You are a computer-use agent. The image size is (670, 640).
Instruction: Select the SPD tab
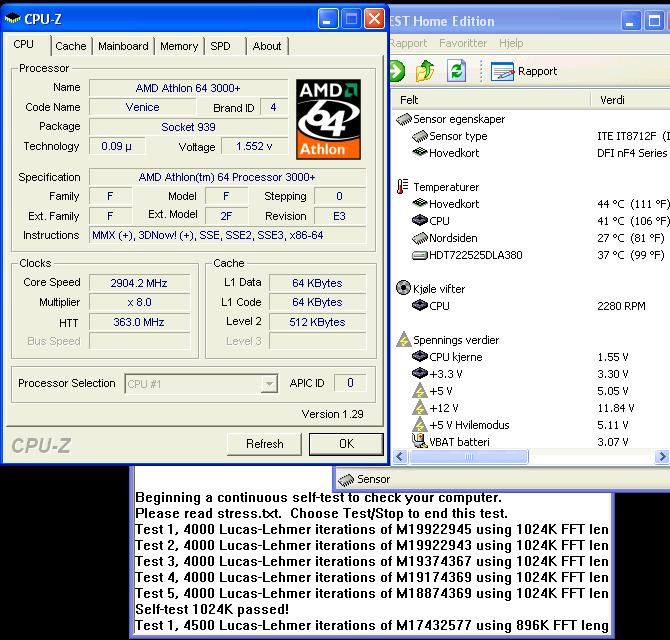click(220, 46)
